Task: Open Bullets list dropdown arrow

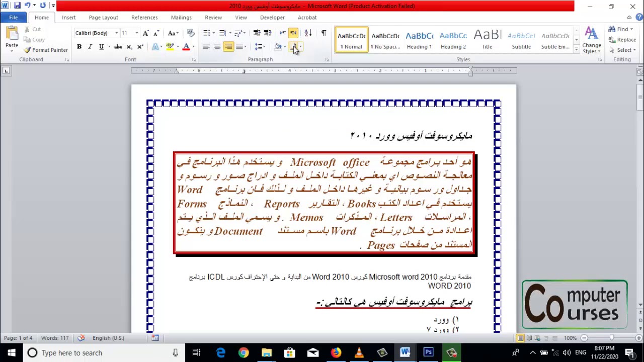Action: click(214, 33)
